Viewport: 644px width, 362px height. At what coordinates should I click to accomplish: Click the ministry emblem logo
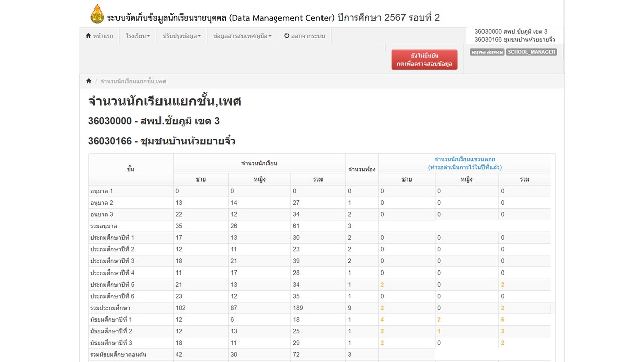tap(97, 15)
